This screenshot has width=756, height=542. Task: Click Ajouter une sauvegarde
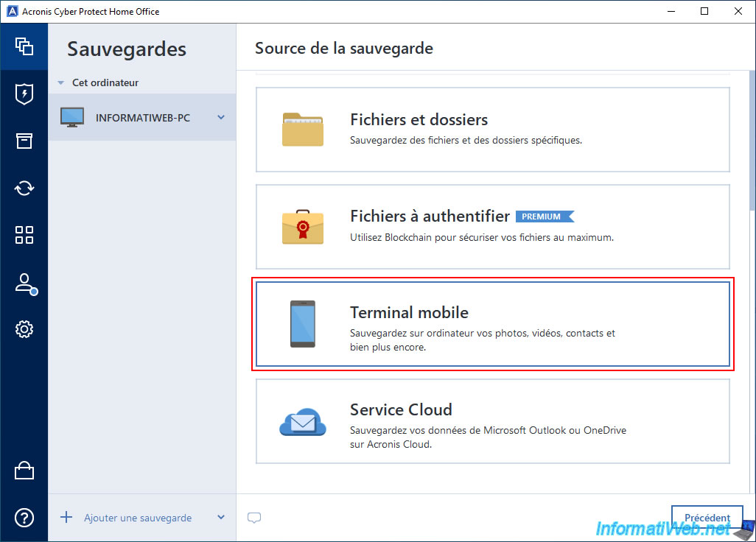pos(138,518)
